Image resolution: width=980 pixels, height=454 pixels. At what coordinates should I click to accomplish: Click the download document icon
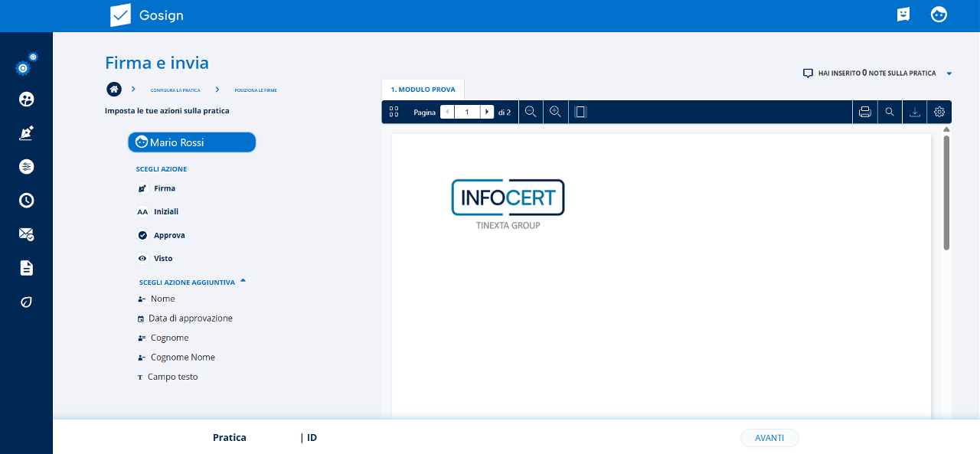914,112
